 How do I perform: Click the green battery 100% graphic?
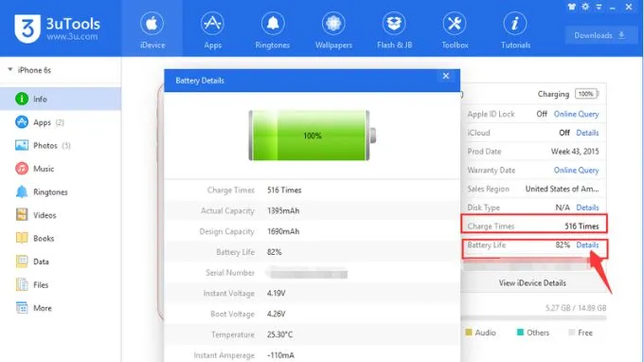point(313,136)
